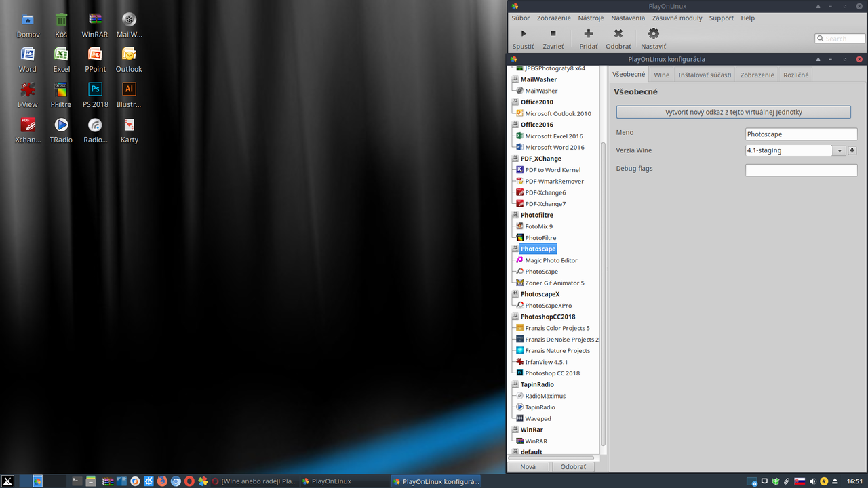This screenshot has height=488, width=868.
Task: Switch to the Zobrazenie configuration tab
Action: click(757, 75)
